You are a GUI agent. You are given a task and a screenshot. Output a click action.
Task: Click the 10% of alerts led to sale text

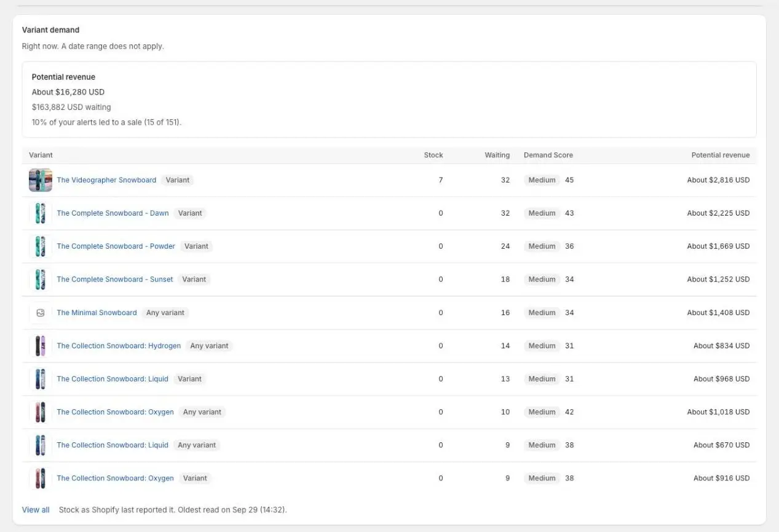tap(106, 122)
